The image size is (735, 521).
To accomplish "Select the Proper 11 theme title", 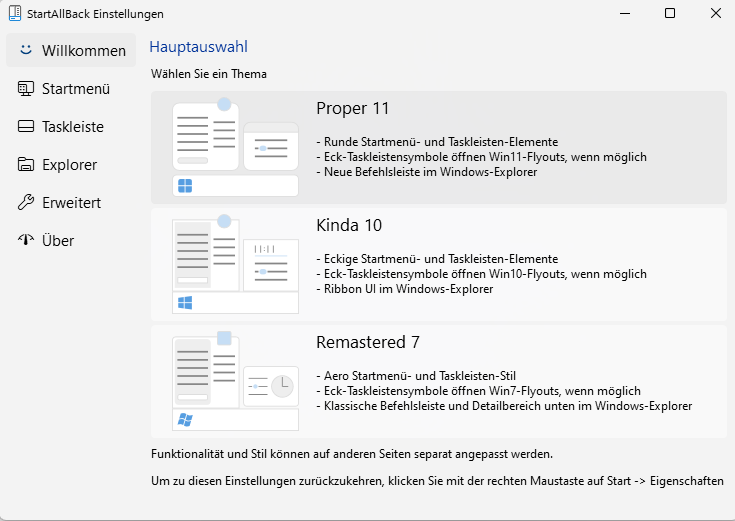I will pos(352,108).
